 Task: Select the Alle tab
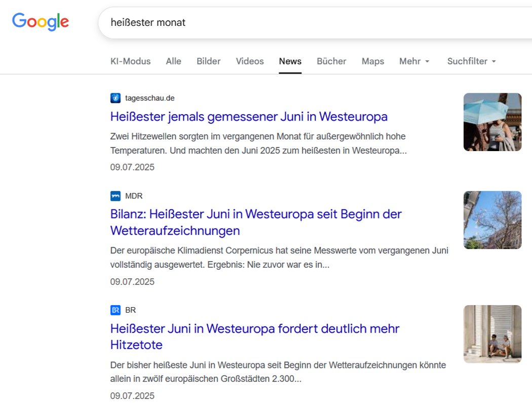click(x=173, y=61)
